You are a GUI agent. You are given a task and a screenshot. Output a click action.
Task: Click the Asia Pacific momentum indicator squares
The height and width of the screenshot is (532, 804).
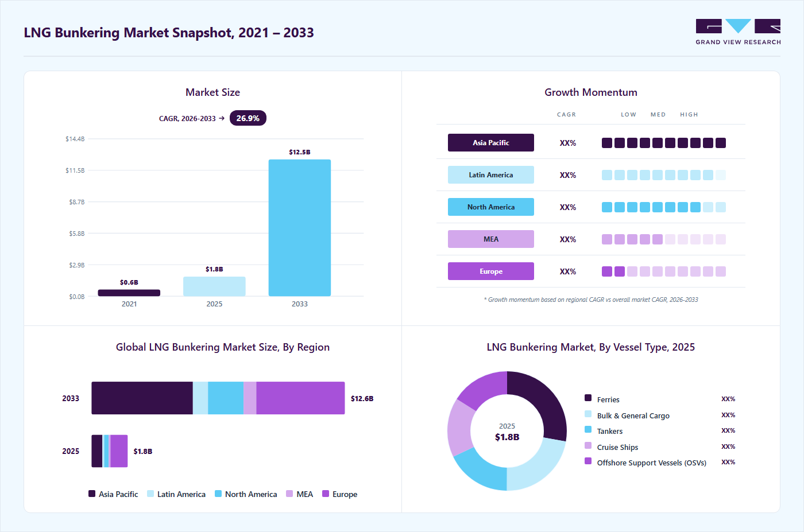click(x=664, y=143)
